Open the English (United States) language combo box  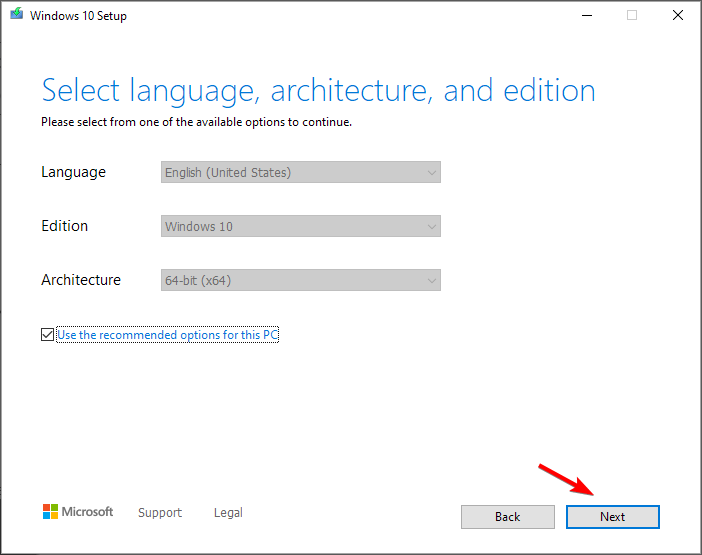pyautogui.click(x=301, y=172)
